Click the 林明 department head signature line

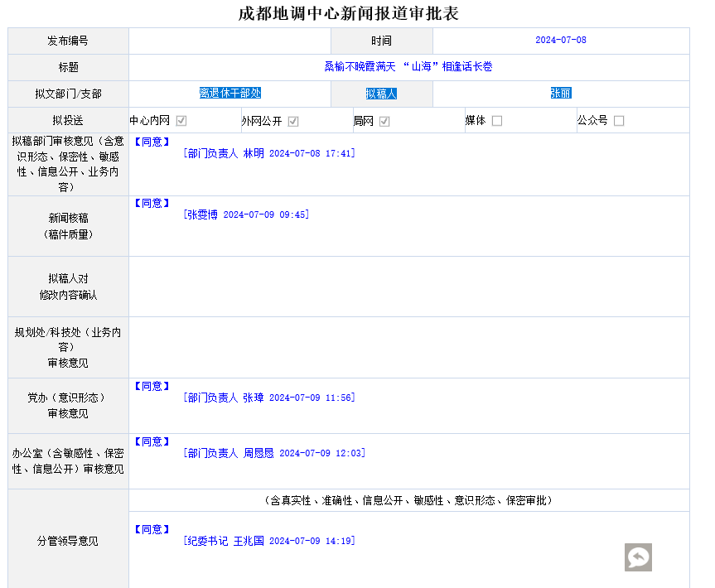(x=269, y=153)
